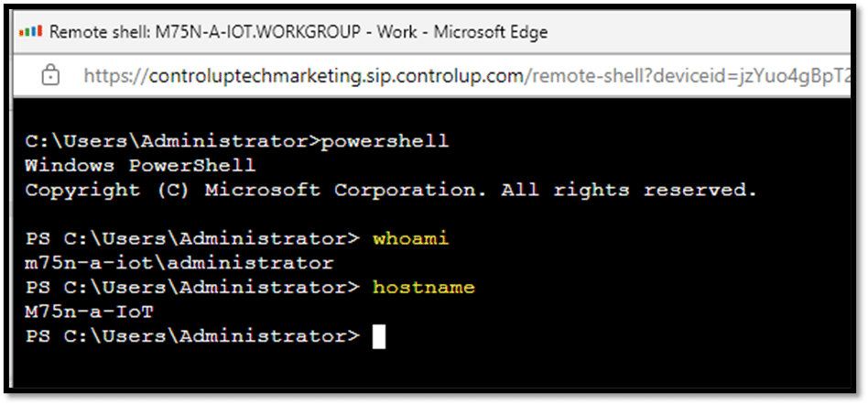Click the Microsoft copyright notice line
This screenshot has width=868, height=405.
391,191
